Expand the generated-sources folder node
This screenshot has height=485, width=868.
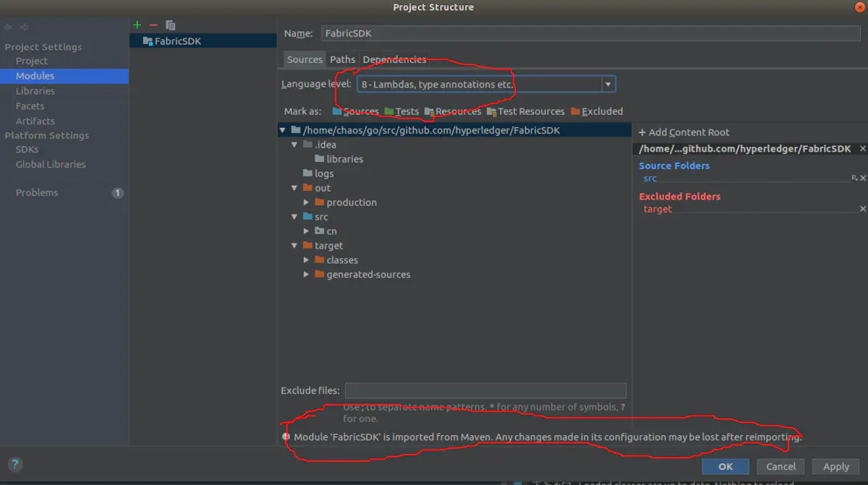tap(307, 275)
